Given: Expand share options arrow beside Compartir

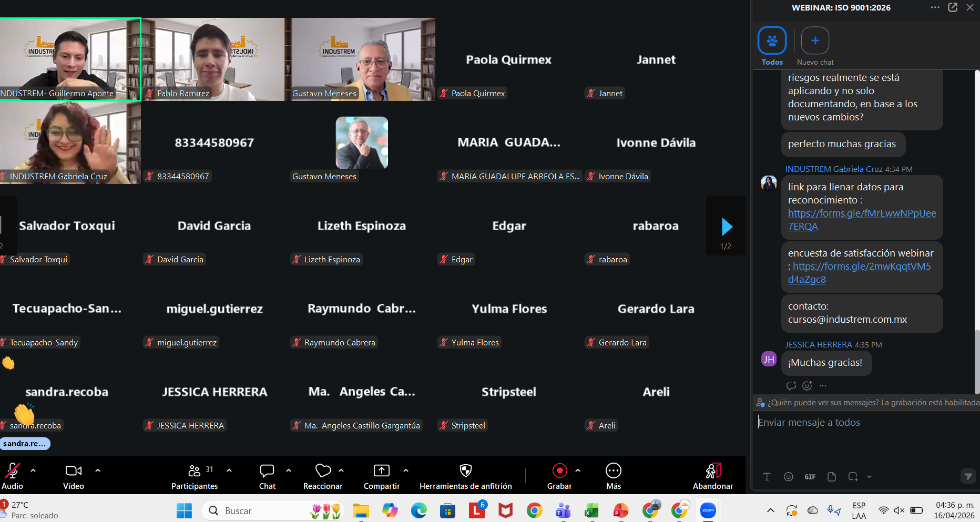Looking at the screenshot, I should coord(406,470).
